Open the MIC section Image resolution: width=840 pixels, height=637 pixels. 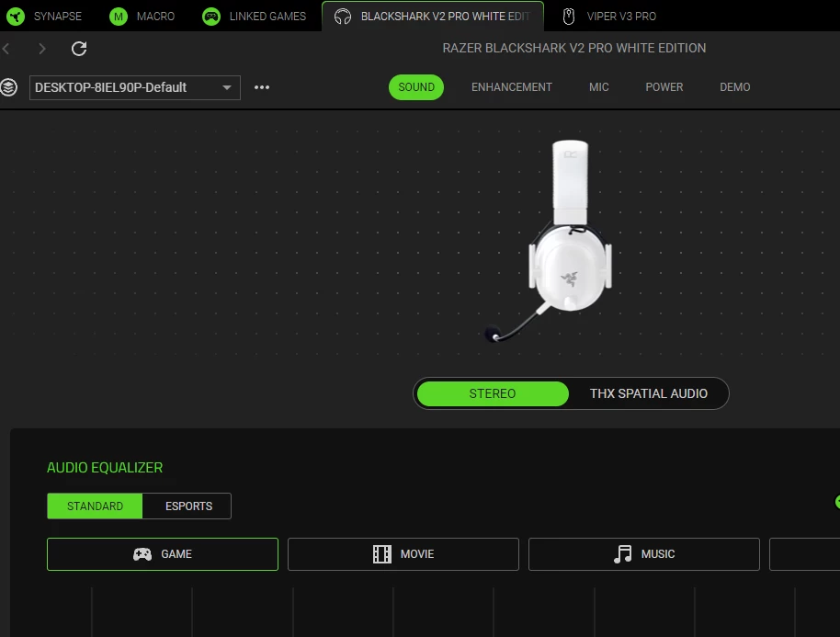[599, 87]
